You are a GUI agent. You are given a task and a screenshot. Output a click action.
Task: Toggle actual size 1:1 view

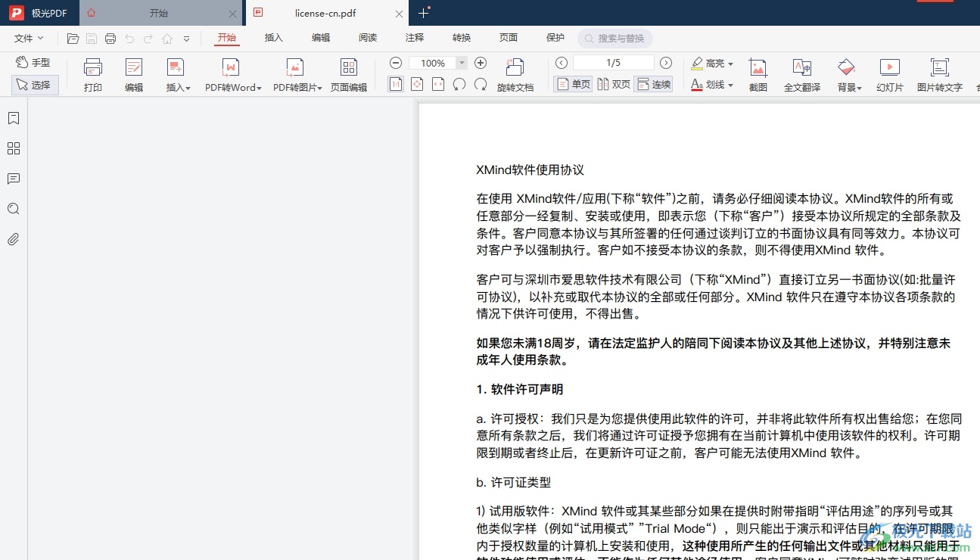(x=396, y=84)
